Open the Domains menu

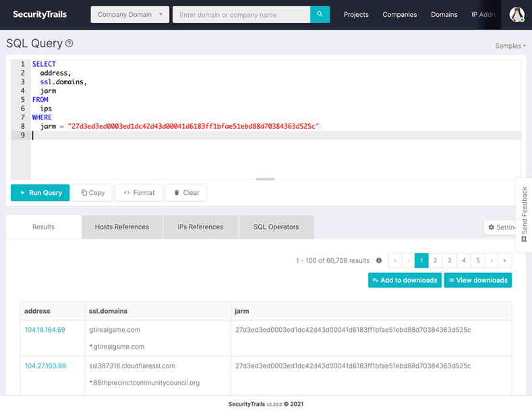coord(444,15)
